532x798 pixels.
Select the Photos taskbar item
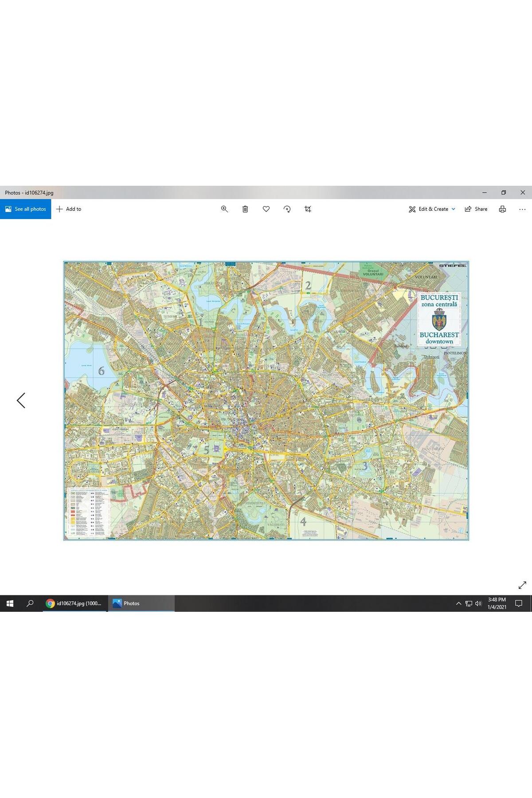[x=141, y=603]
